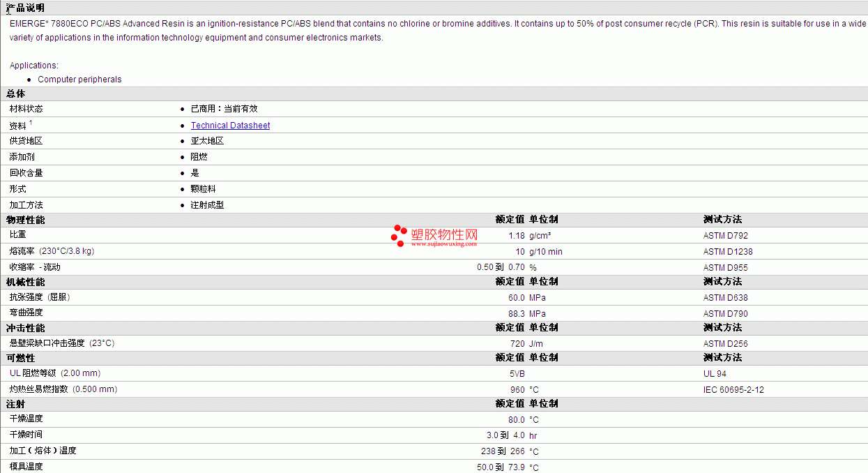The height and width of the screenshot is (473, 868).
Task: Select the 可燃性 section header
Action: tap(21, 358)
